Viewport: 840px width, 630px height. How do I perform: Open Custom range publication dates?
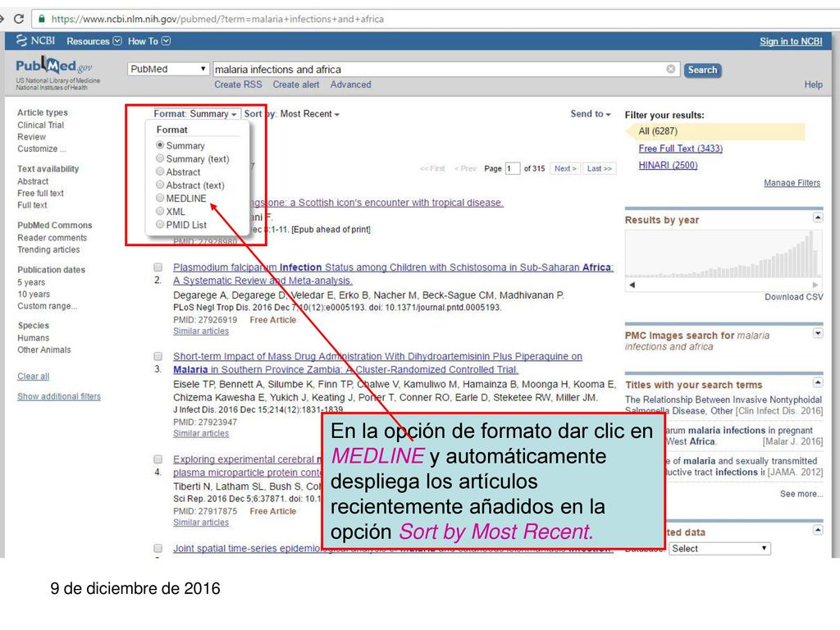pyautogui.click(x=47, y=306)
